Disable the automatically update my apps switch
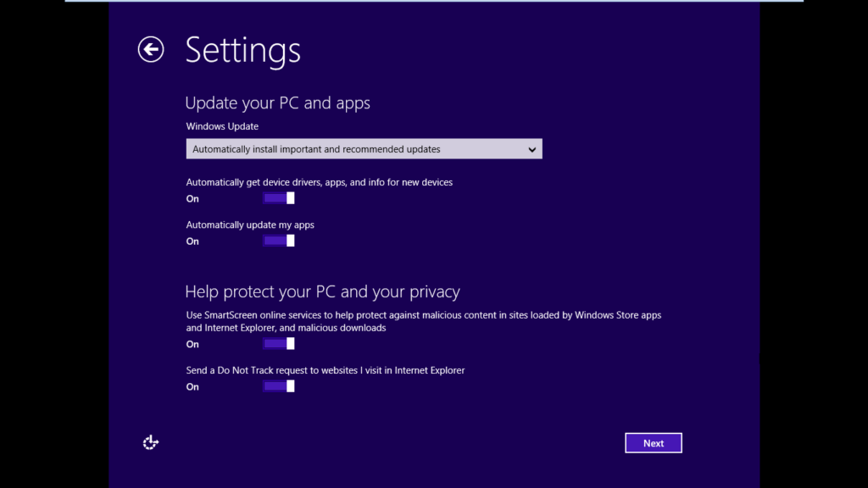 coord(279,241)
